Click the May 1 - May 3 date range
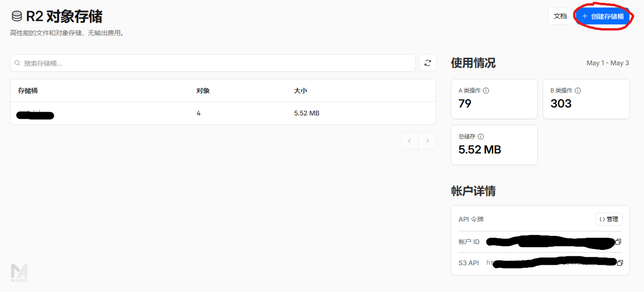644x292 pixels. click(x=608, y=63)
